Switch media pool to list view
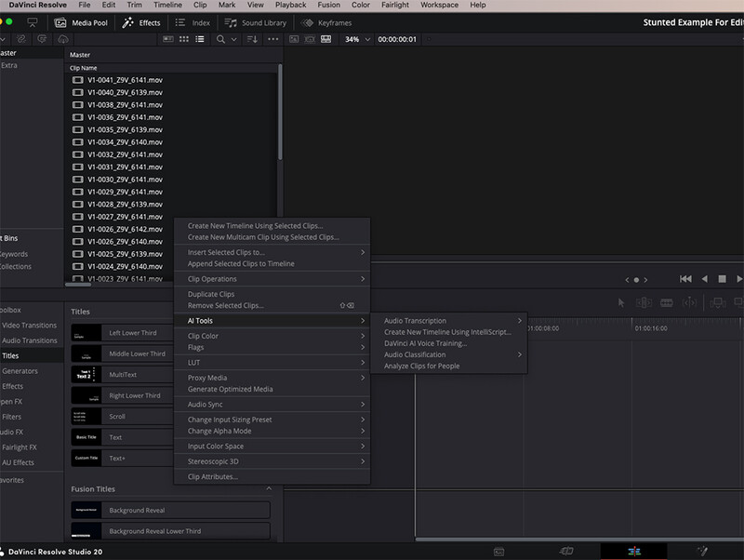Image resolution: width=744 pixels, height=560 pixels. pyautogui.click(x=200, y=39)
